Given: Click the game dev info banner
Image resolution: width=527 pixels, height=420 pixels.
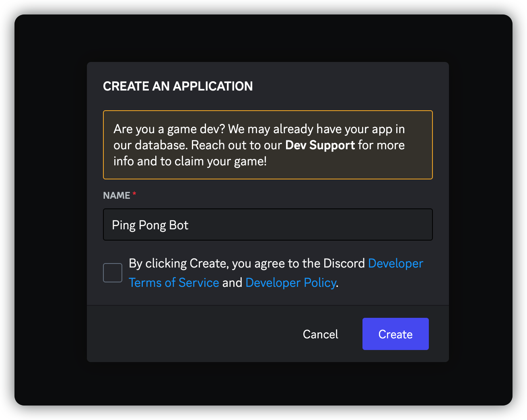Looking at the screenshot, I should (x=268, y=145).
